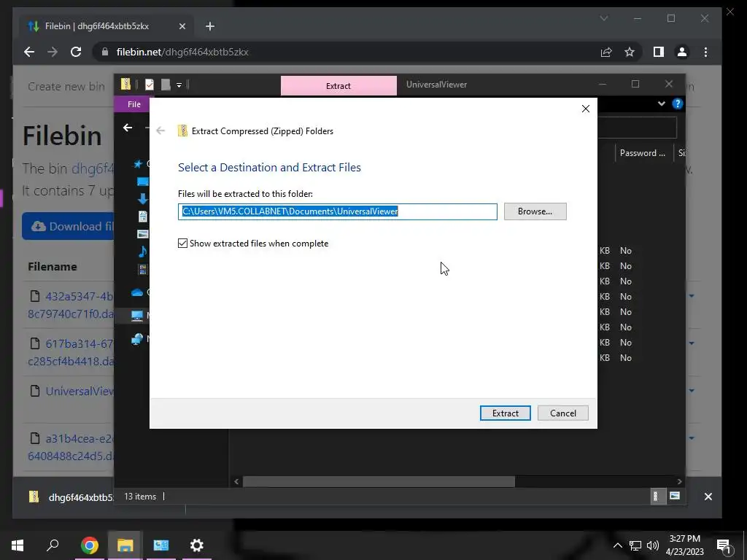Open Documents folder in Explorer sidebar
This screenshot has height=560, width=747.
coord(142,216)
